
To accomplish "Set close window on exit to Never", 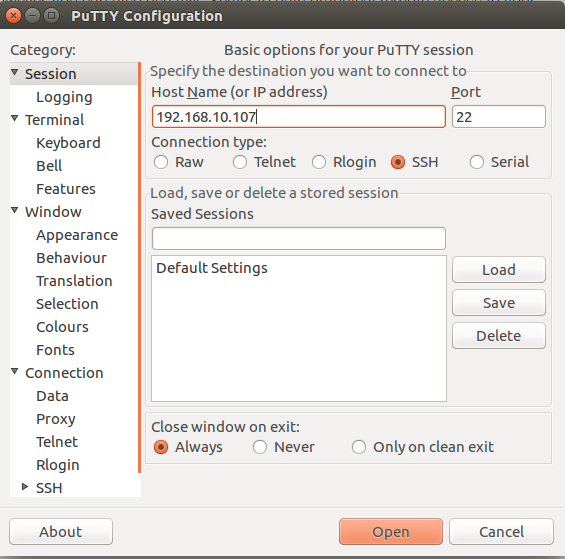I will [260, 447].
